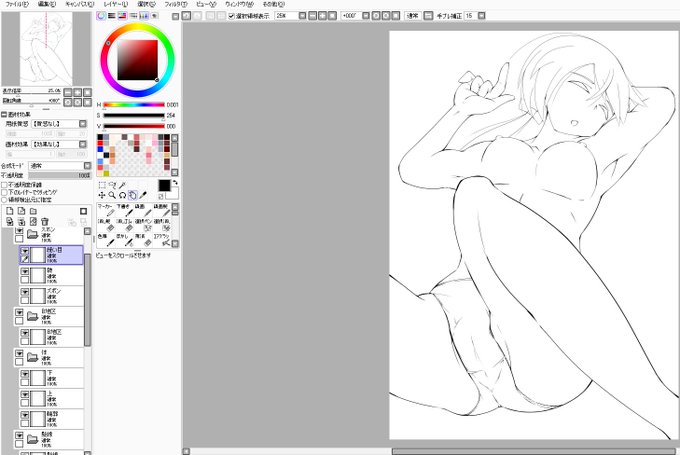Clear the selected layer contents
The image size is (680, 455).
[33, 222]
